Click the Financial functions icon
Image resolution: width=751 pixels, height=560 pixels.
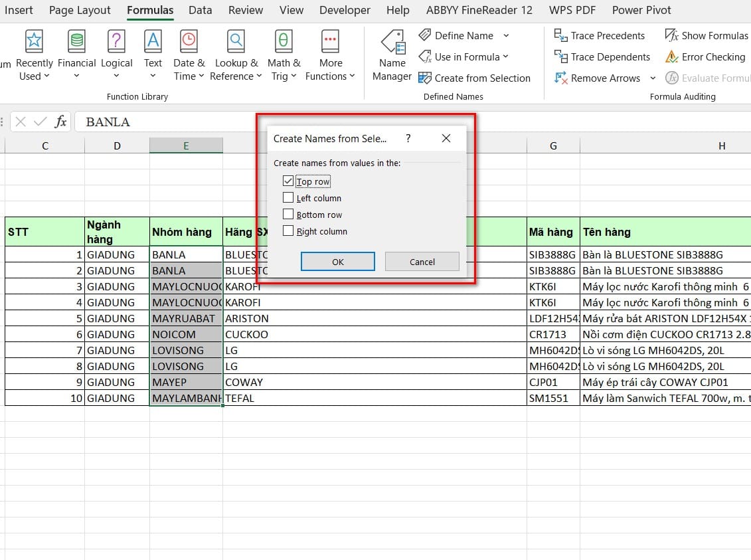pos(76,43)
